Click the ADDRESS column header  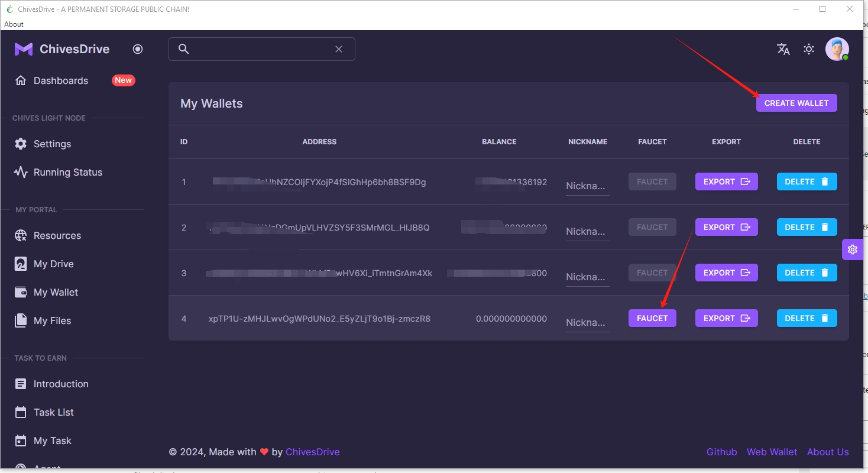(x=319, y=142)
